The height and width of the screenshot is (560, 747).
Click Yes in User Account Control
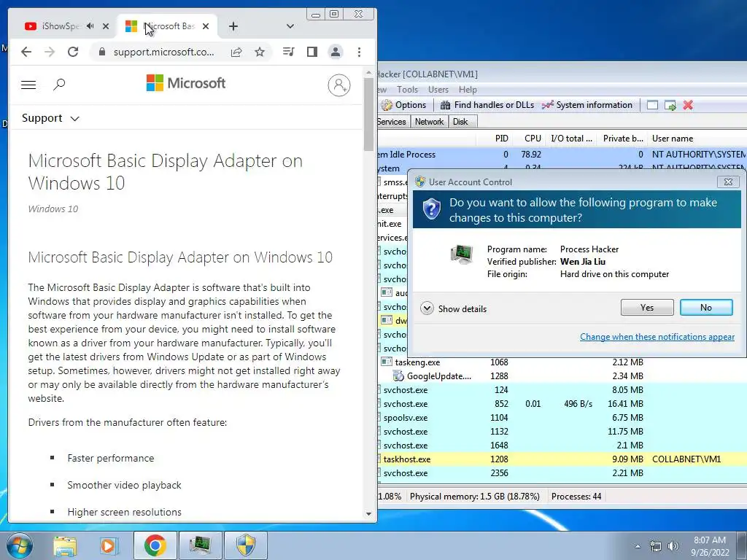[647, 308]
